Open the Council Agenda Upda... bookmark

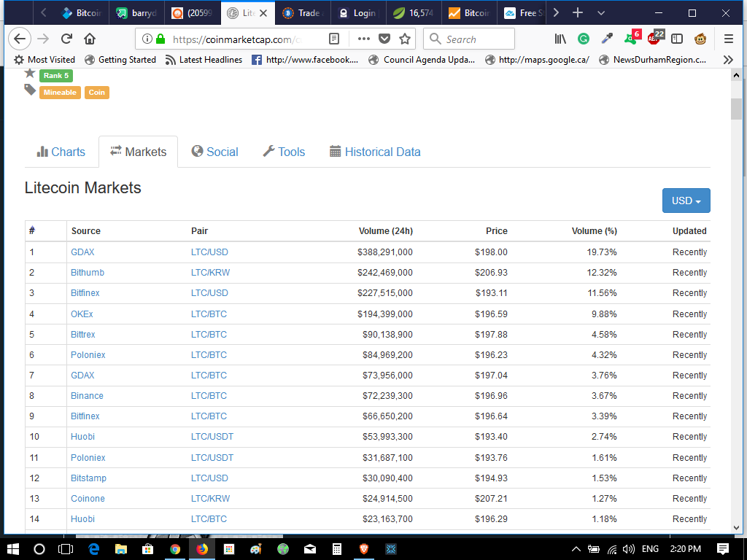pyautogui.click(x=422, y=60)
